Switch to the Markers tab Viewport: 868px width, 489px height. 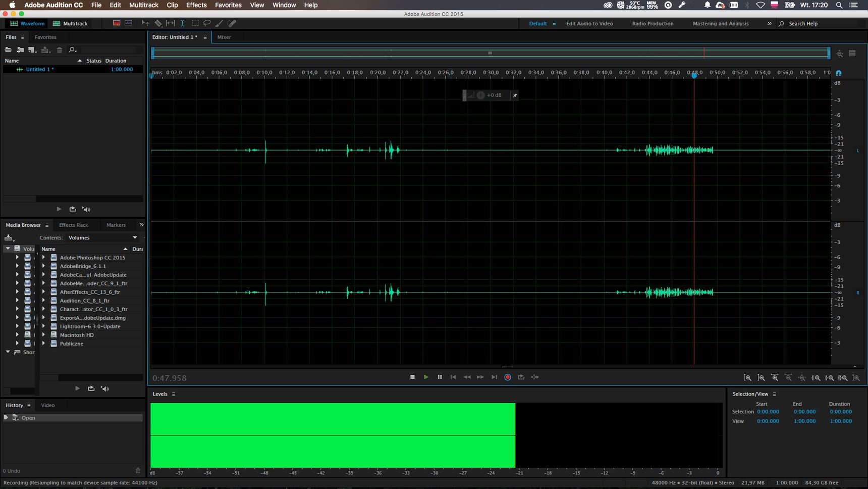click(116, 225)
